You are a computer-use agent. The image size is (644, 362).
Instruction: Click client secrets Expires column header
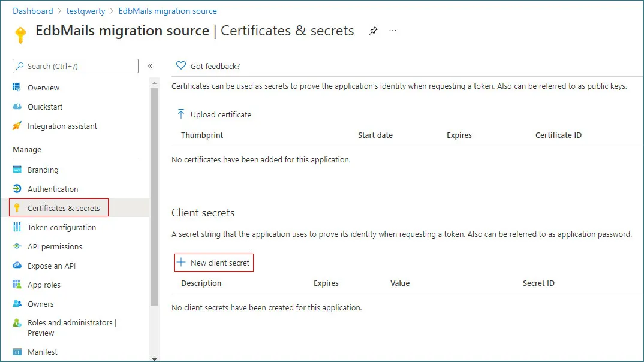click(326, 283)
